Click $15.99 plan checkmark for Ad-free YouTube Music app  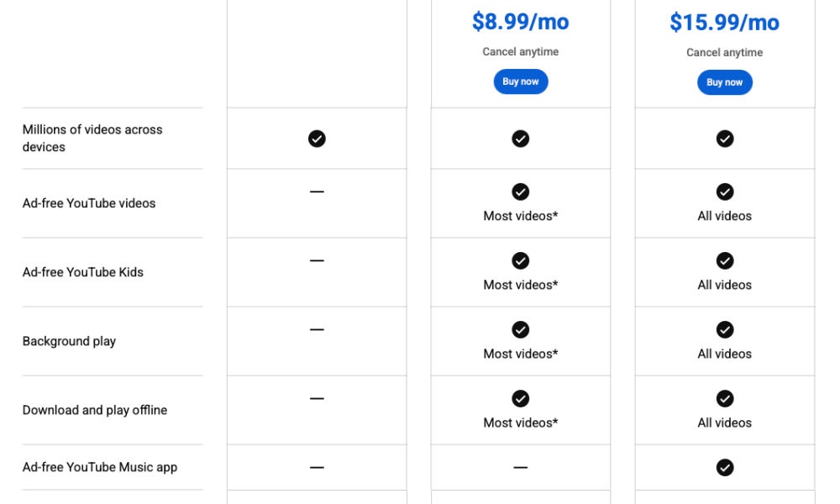point(725,468)
